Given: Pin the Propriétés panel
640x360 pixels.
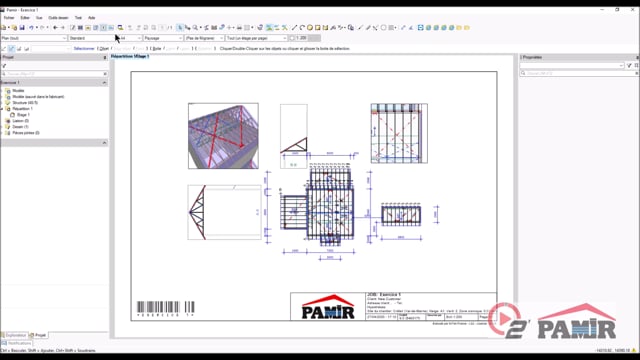Looking at the screenshot, I should pos(637,58).
